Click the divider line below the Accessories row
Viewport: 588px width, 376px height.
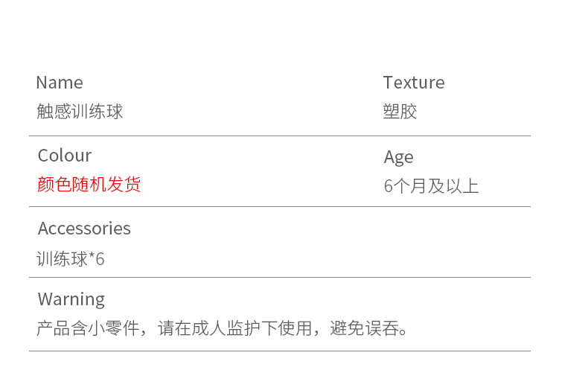click(279, 277)
